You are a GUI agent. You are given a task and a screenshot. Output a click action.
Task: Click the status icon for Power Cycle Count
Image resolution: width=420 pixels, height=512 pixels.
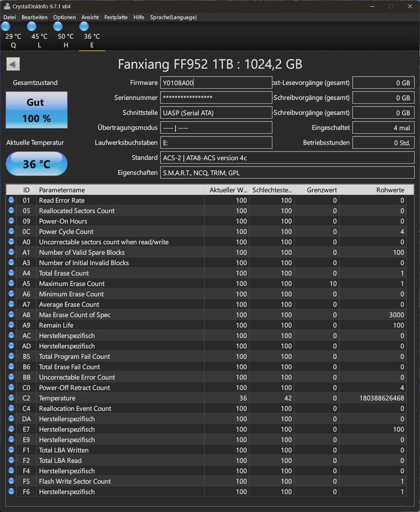[11, 231]
